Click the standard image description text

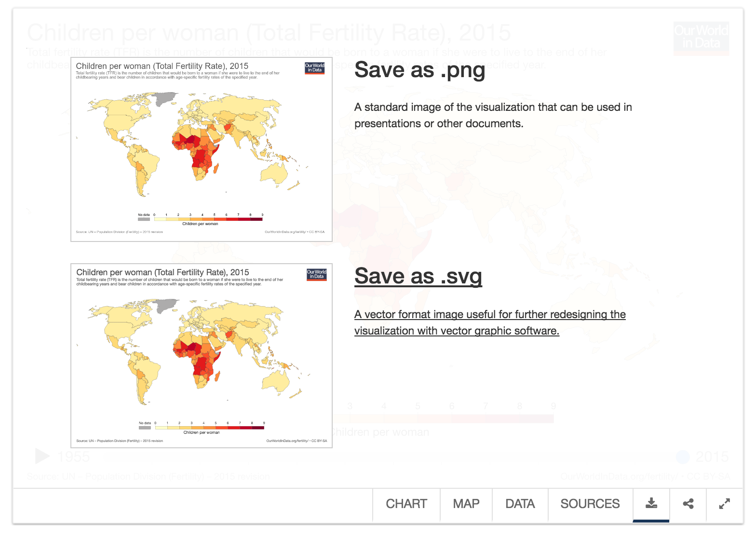(493, 115)
